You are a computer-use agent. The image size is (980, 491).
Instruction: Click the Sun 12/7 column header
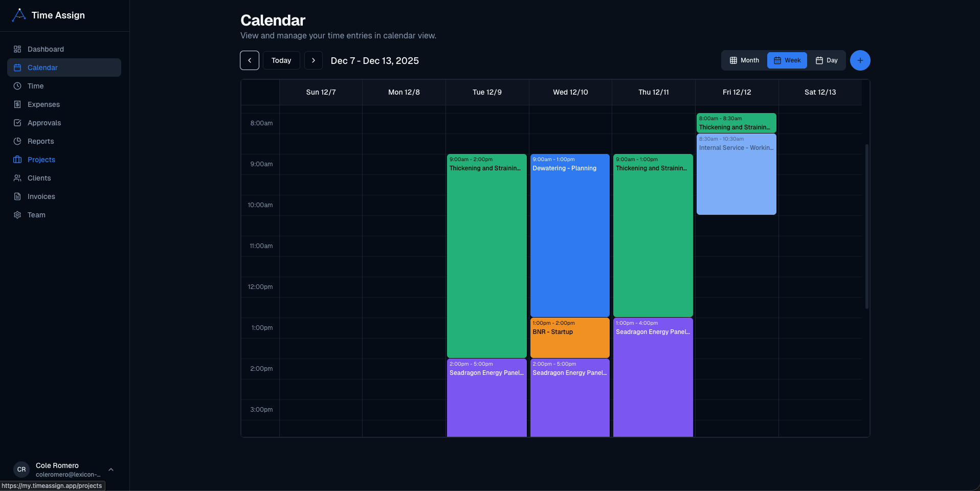tap(321, 92)
